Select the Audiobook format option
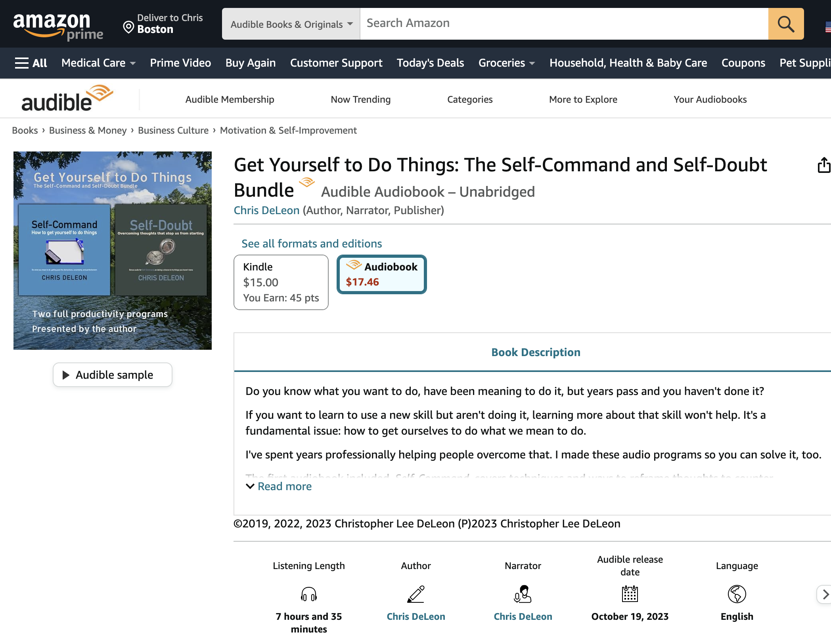 pyautogui.click(x=381, y=274)
